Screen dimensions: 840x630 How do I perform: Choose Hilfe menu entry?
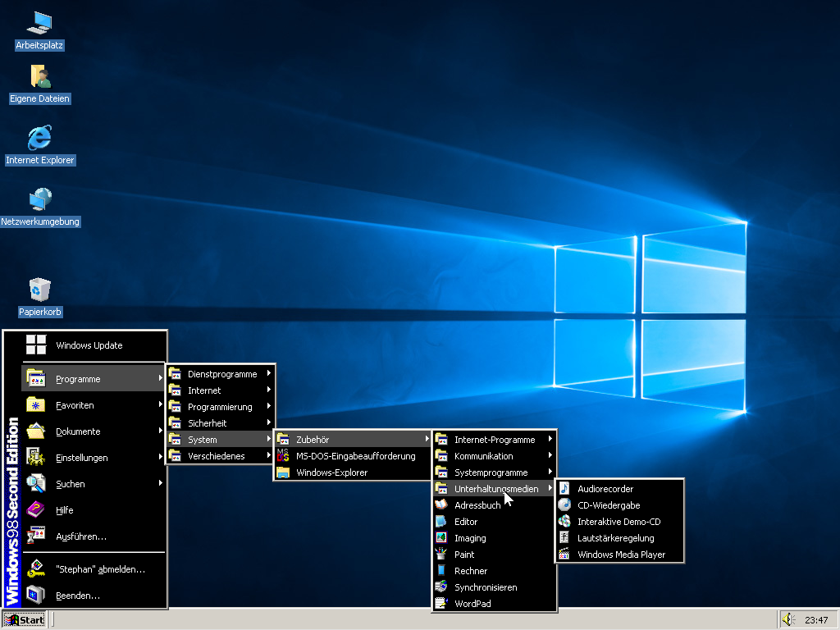point(94,509)
